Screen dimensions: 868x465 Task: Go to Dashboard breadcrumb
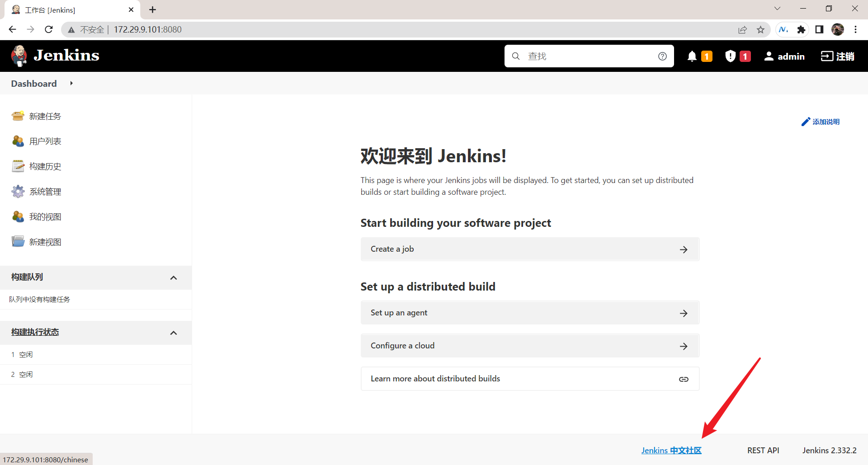point(34,84)
